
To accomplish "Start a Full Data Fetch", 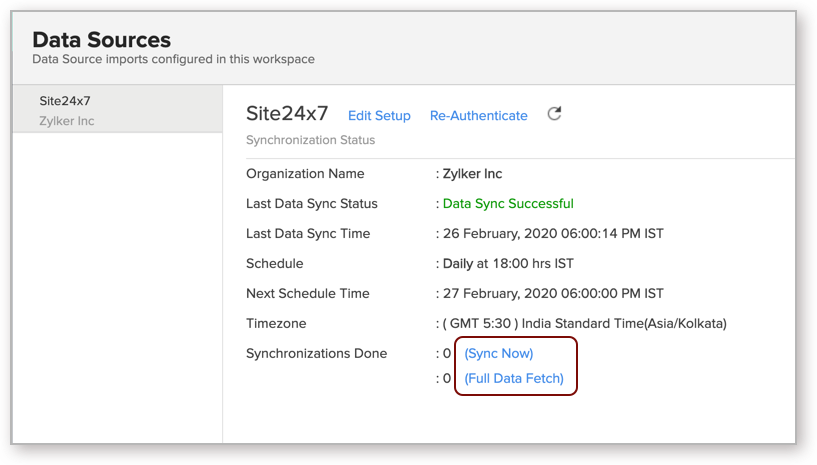I will [514, 378].
